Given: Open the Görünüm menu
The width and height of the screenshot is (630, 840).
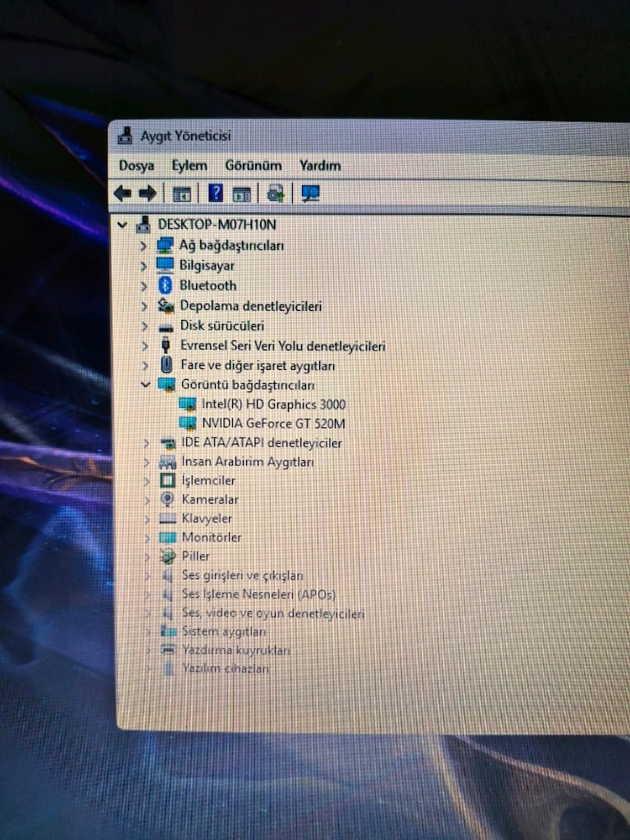Looking at the screenshot, I should (x=253, y=166).
